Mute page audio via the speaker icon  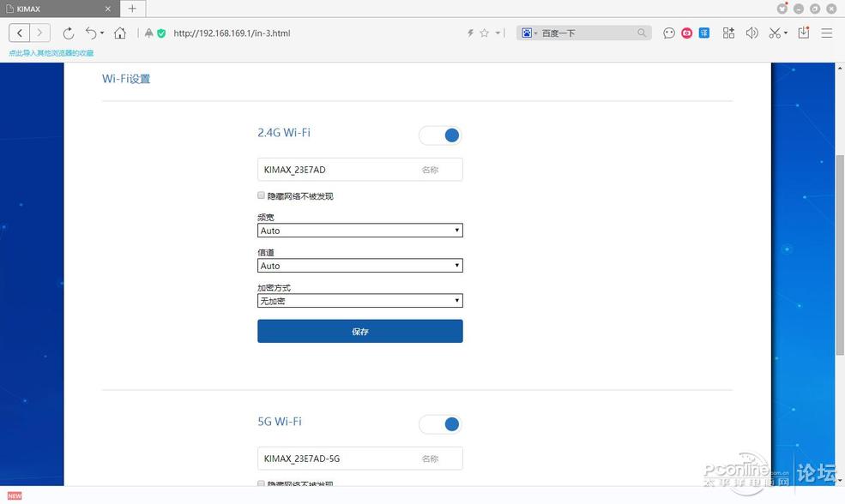[x=751, y=33]
